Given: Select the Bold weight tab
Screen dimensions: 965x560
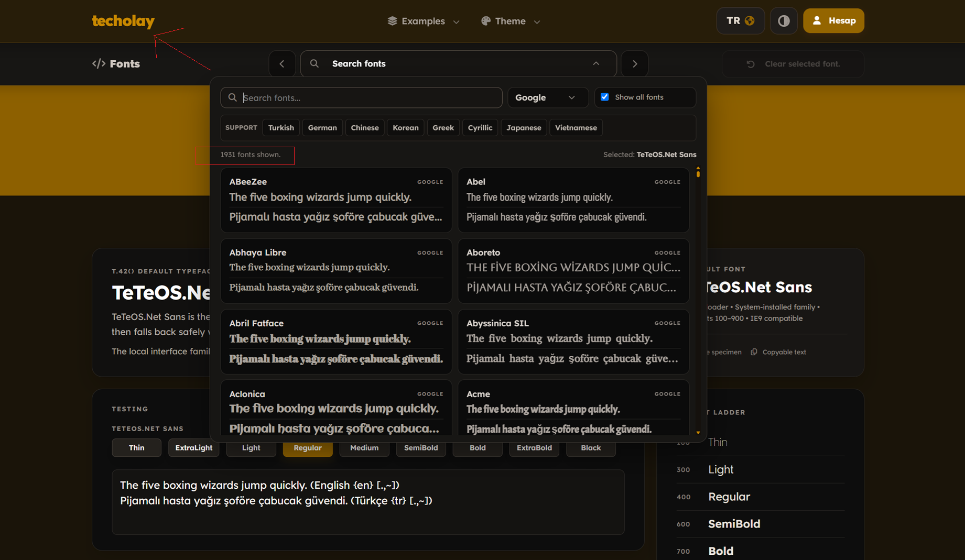Looking at the screenshot, I should [478, 448].
